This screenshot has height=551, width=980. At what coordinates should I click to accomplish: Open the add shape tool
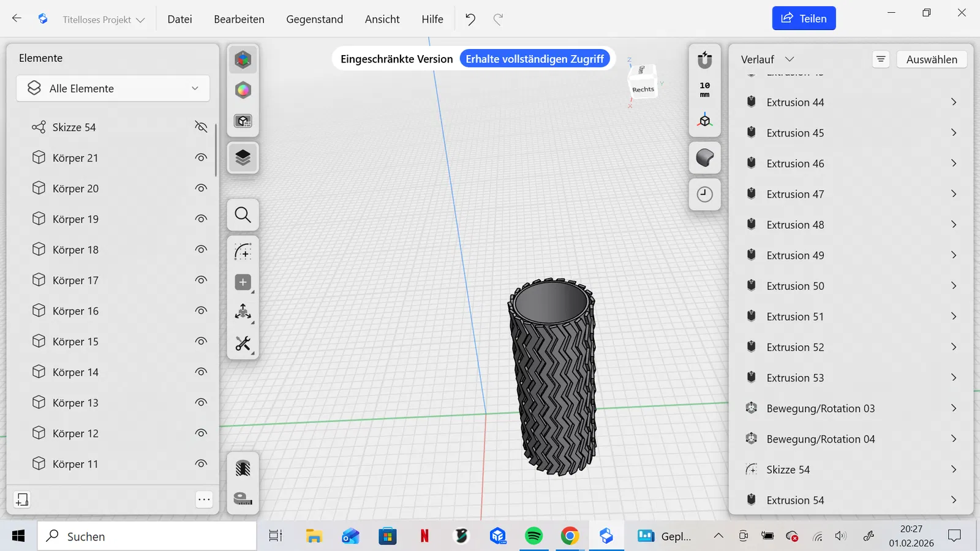coord(243,282)
